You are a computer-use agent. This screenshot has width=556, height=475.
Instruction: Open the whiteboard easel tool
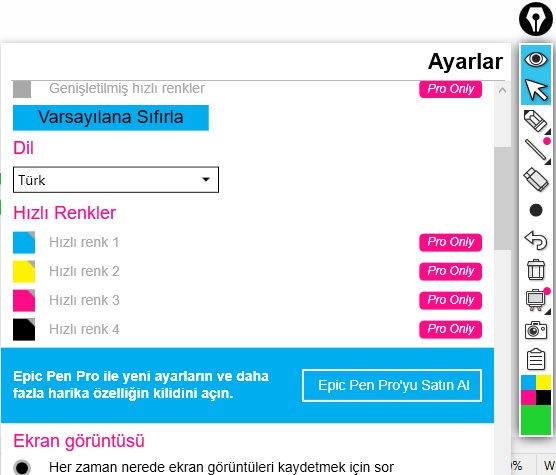pos(536,300)
